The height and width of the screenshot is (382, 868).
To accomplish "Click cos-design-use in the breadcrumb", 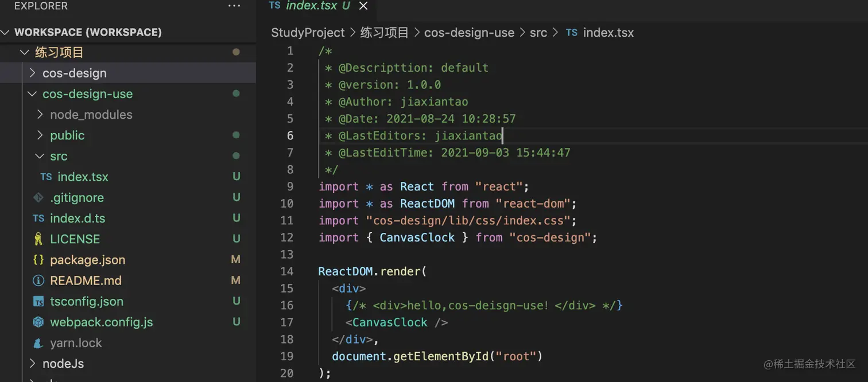I will (x=469, y=33).
